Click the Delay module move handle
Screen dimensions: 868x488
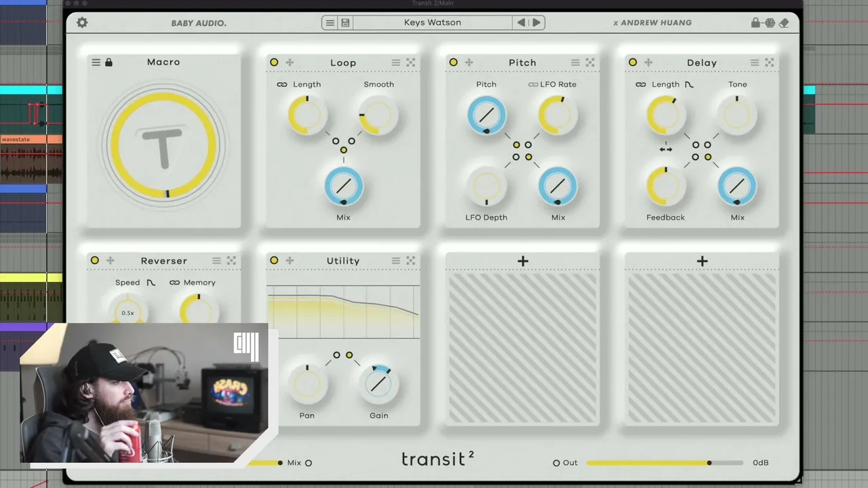click(648, 62)
